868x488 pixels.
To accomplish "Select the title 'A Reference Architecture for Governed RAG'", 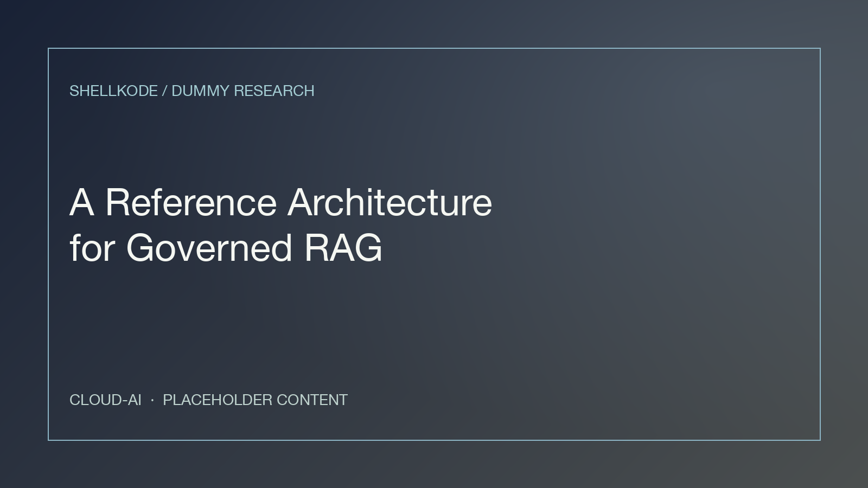I will pos(281,224).
